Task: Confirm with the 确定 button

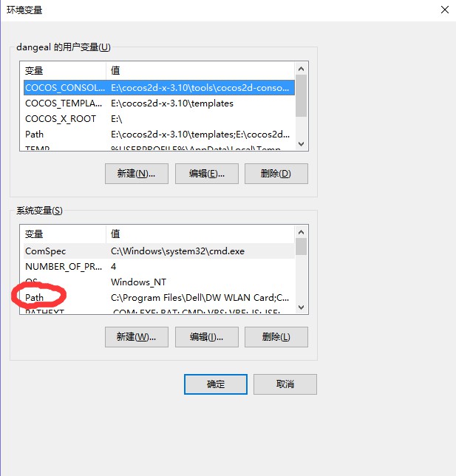Action: click(x=216, y=384)
